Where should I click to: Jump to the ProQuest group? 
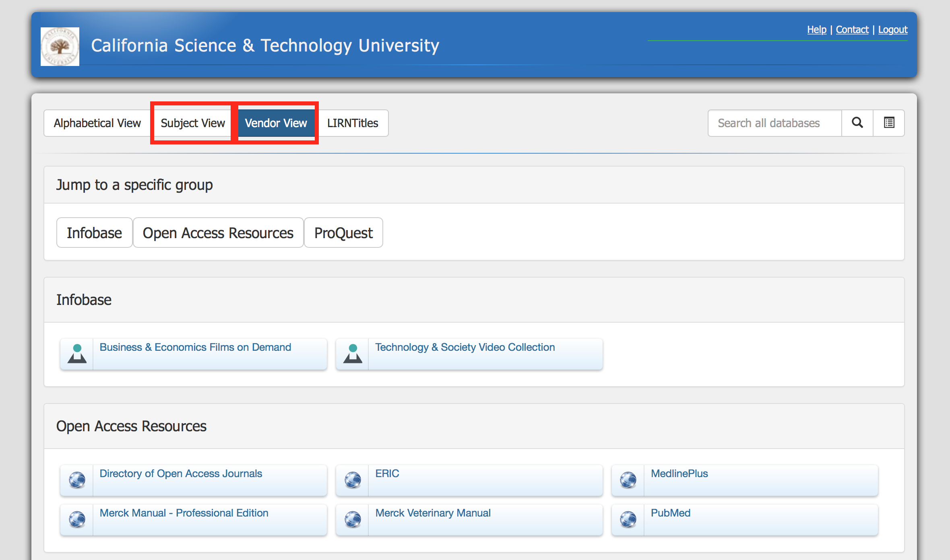(343, 233)
